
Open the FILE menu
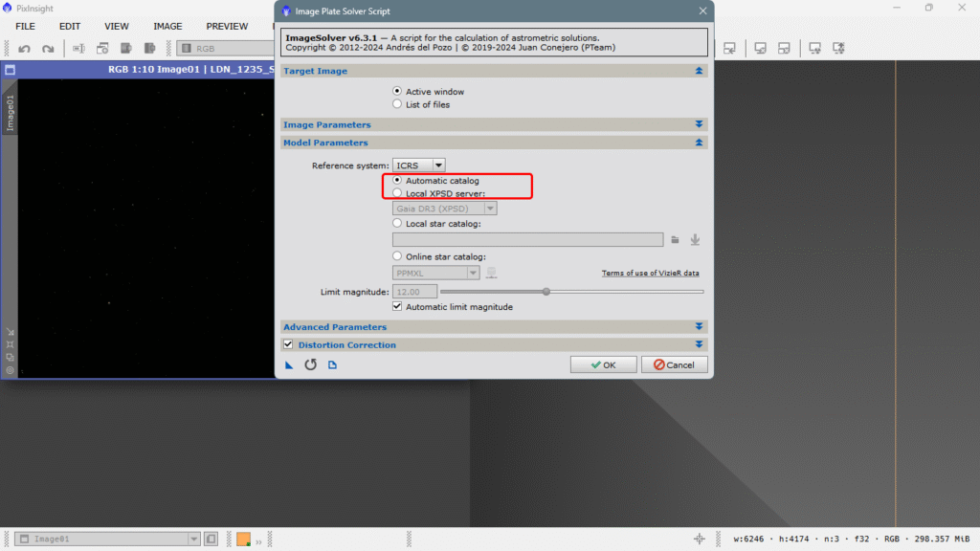pyautogui.click(x=25, y=26)
